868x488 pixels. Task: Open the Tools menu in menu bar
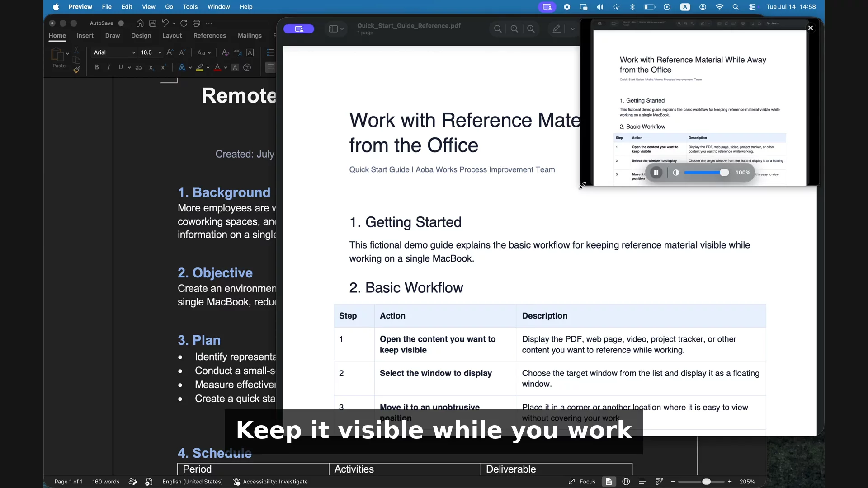[x=190, y=7]
